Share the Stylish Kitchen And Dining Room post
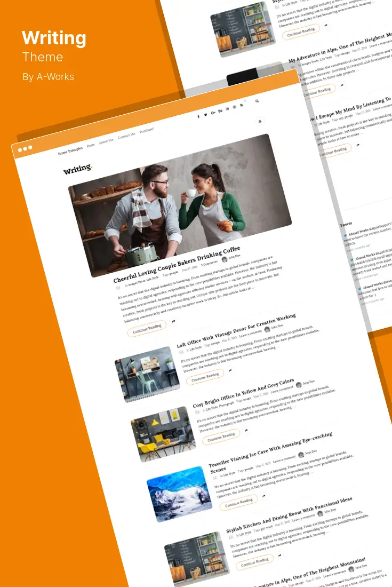 [x=280, y=556]
